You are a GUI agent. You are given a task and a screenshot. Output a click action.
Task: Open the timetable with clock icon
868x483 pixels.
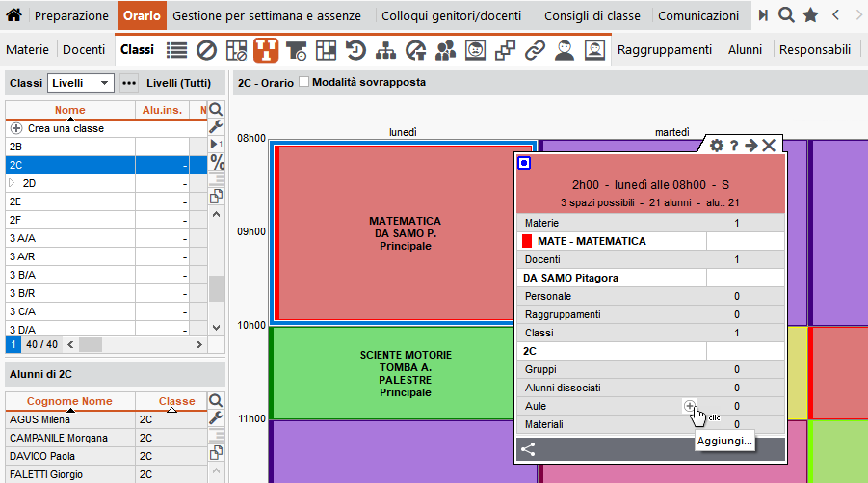296,50
